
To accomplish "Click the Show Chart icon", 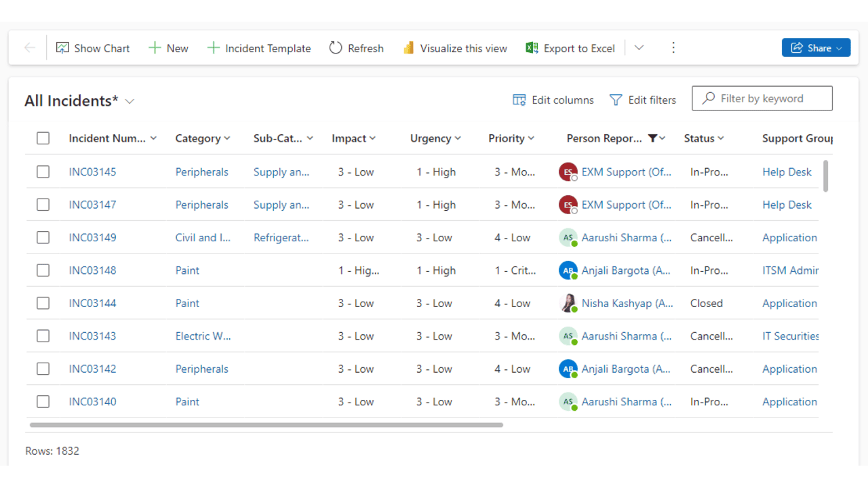I will click(62, 48).
